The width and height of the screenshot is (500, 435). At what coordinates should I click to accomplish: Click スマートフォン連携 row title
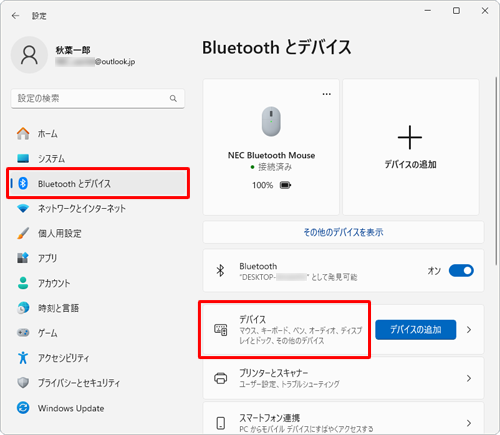click(x=270, y=418)
